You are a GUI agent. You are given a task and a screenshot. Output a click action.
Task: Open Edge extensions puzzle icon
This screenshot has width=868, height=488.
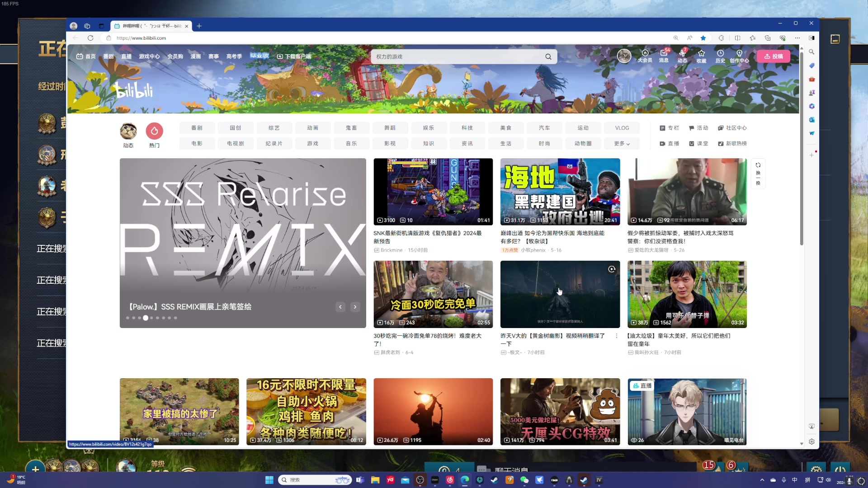point(721,38)
